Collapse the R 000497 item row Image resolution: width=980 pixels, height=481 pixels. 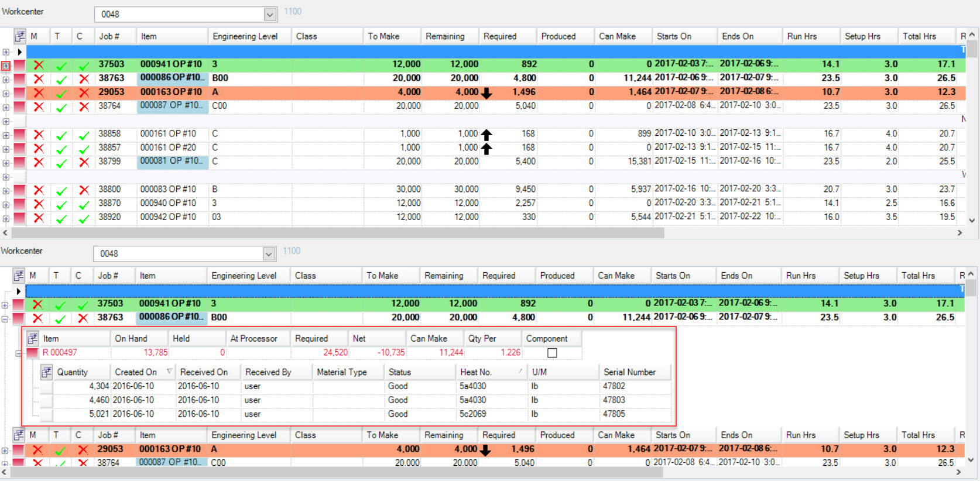18,353
